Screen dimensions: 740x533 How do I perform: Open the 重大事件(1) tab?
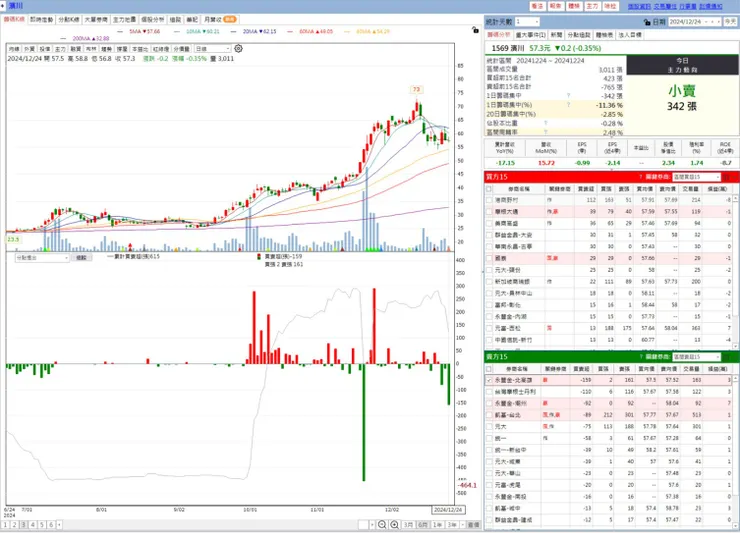click(x=530, y=35)
